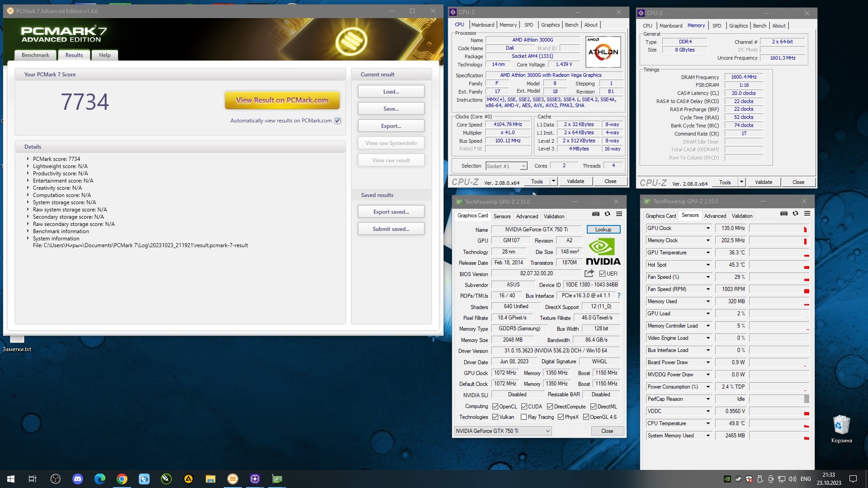Open the Fan Speed (RPM) sensor dropdown
Image resolution: width=868 pixels, height=488 pixels.
pyautogui.click(x=708, y=289)
